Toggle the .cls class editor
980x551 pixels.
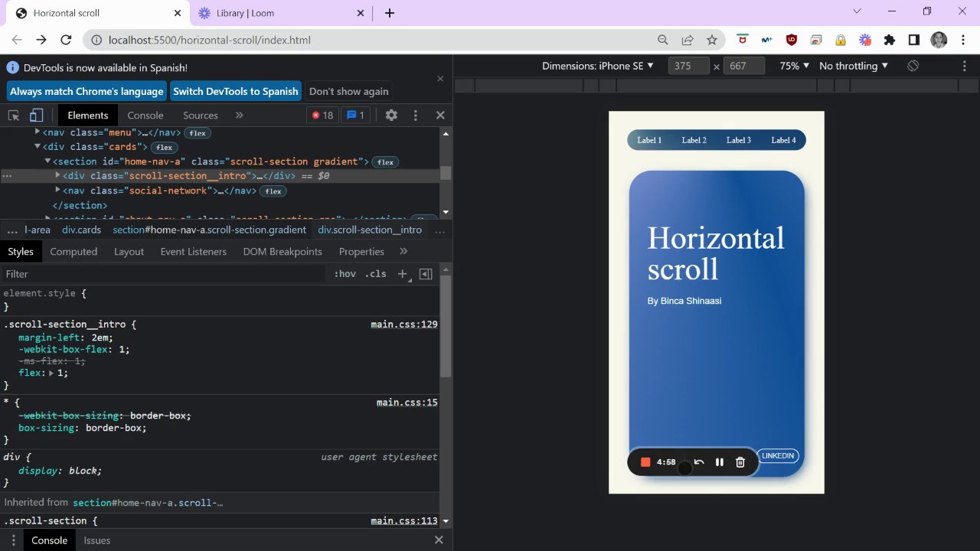(375, 274)
